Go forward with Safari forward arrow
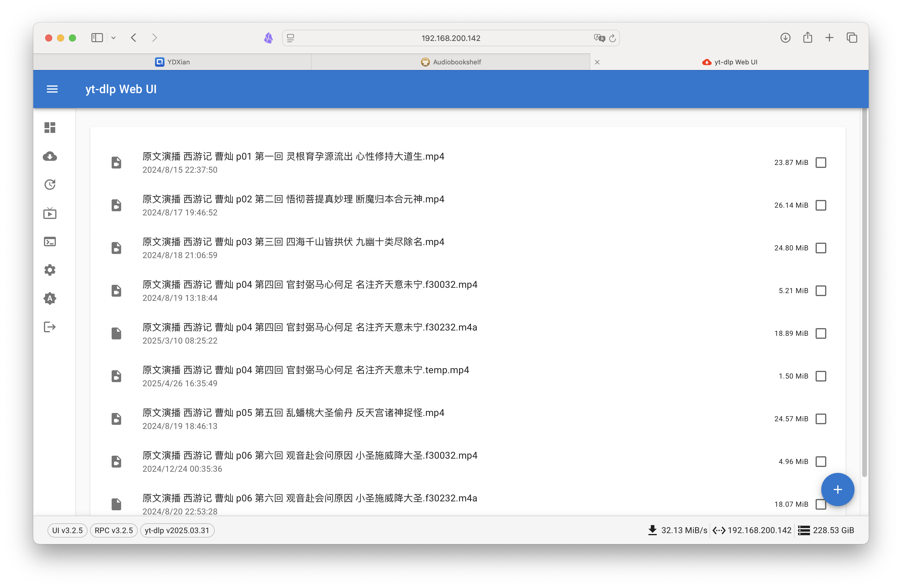The width and height of the screenshot is (902, 588). point(154,38)
